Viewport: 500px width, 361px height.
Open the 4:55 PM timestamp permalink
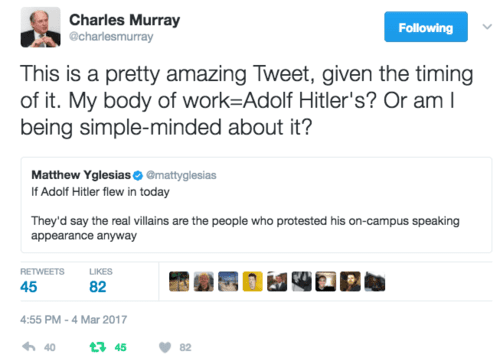pos(74,320)
